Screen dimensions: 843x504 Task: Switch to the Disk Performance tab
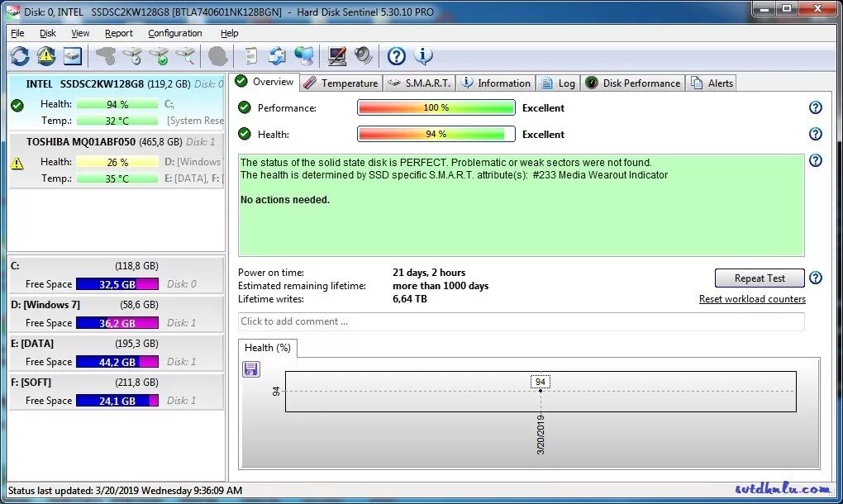click(633, 83)
